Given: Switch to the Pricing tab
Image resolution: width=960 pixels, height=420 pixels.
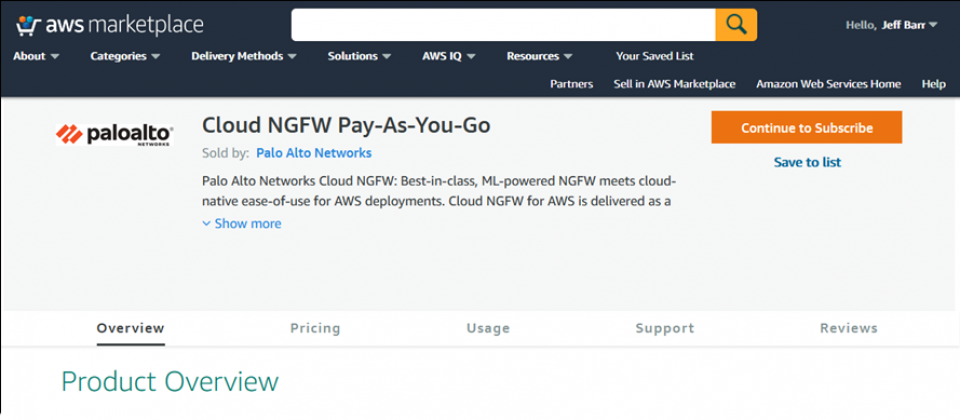Looking at the screenshot, I should point(315,329).
